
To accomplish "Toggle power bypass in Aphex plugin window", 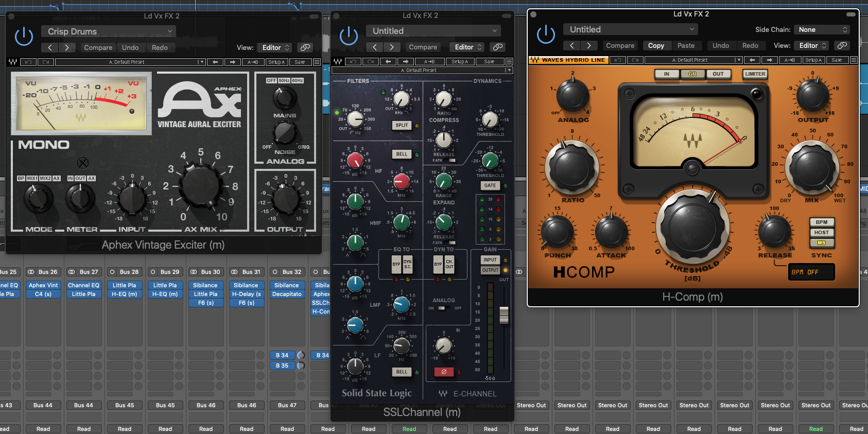I will tap(24, 36).
